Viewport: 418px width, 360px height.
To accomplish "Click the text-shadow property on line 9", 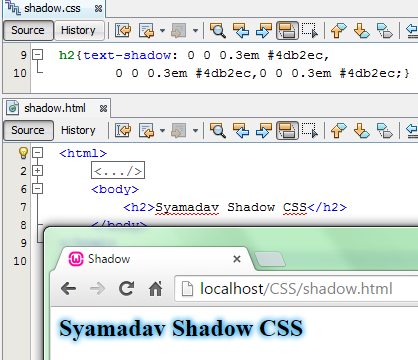I will (127, 55).
